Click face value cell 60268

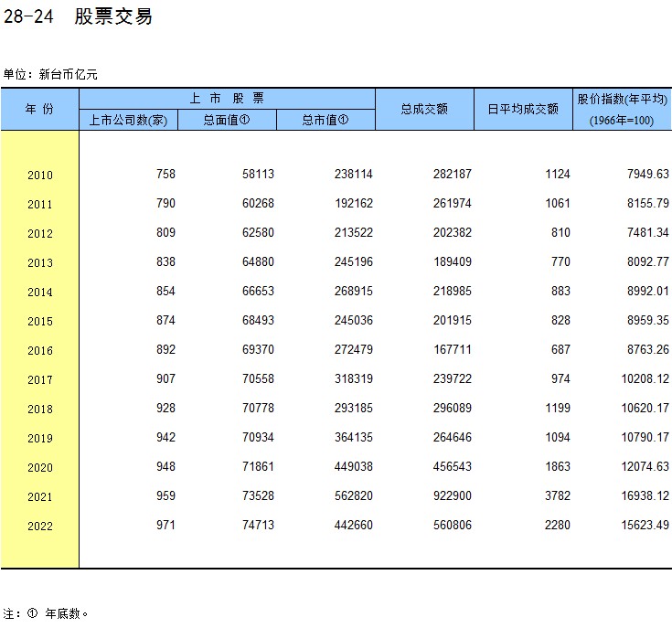tap(258, 203)
